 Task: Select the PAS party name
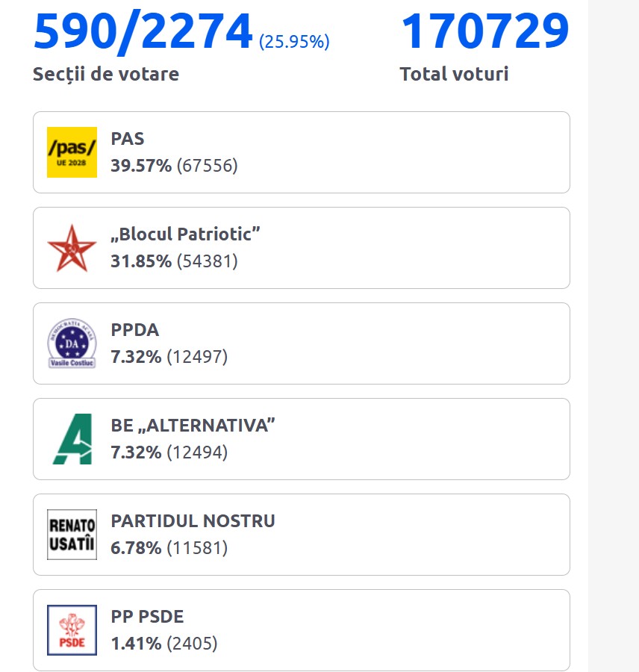point(128,139)
